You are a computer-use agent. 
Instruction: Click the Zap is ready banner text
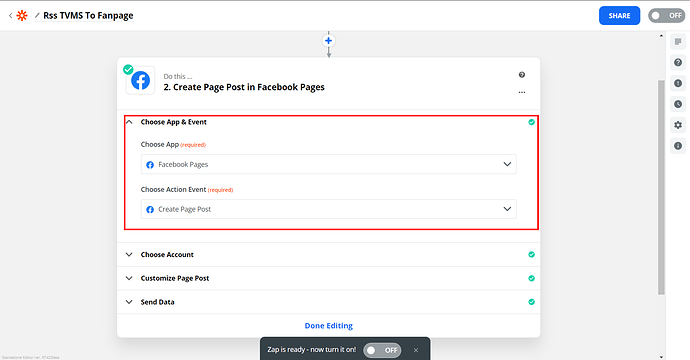point(312,350)
